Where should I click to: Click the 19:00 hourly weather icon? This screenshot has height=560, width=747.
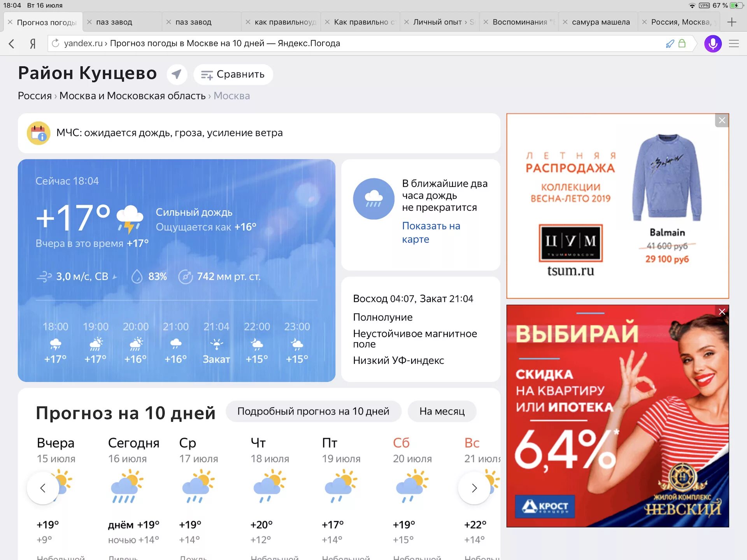(96, 343)
